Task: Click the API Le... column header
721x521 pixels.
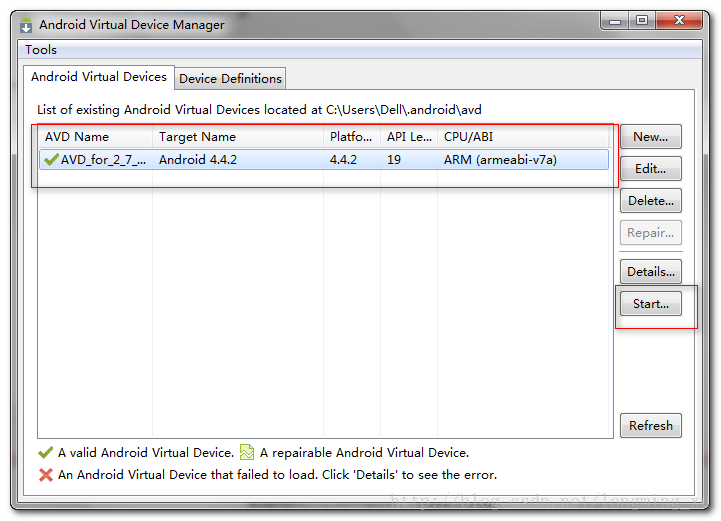Action: click(x=409, y=137)
